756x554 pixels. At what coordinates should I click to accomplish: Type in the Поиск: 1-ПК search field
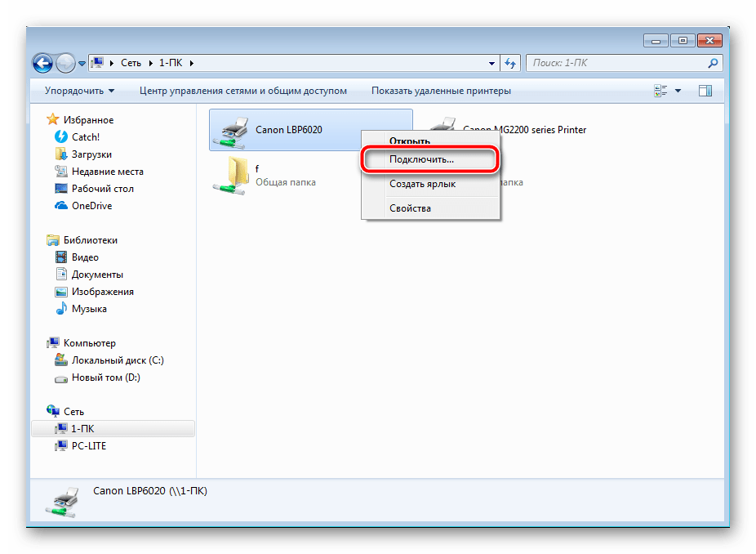[616, 63]
